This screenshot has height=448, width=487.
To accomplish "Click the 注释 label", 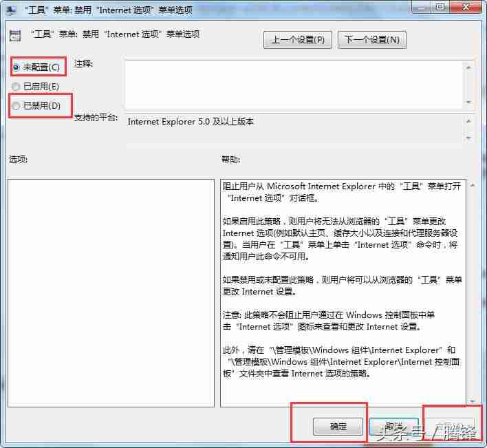I will pyautogui.click(x=83, y=64).
